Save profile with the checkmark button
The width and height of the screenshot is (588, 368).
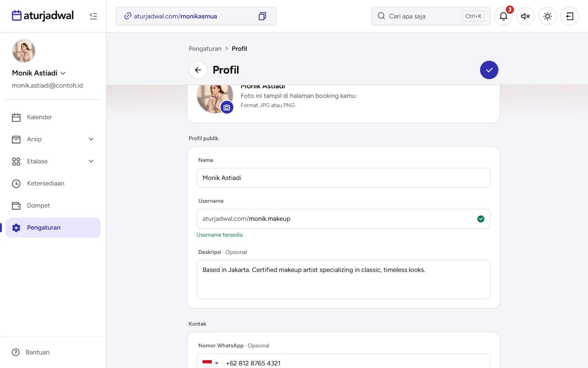pos(489,70)
